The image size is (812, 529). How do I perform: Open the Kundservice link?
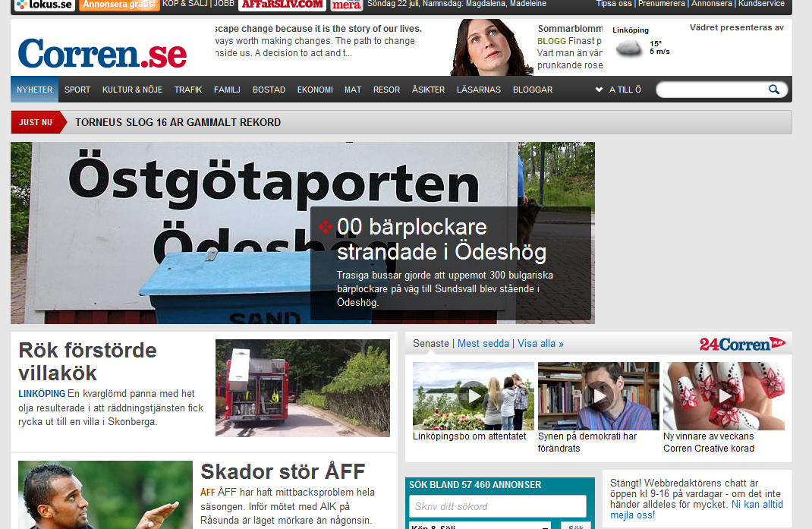coord(761,4)
